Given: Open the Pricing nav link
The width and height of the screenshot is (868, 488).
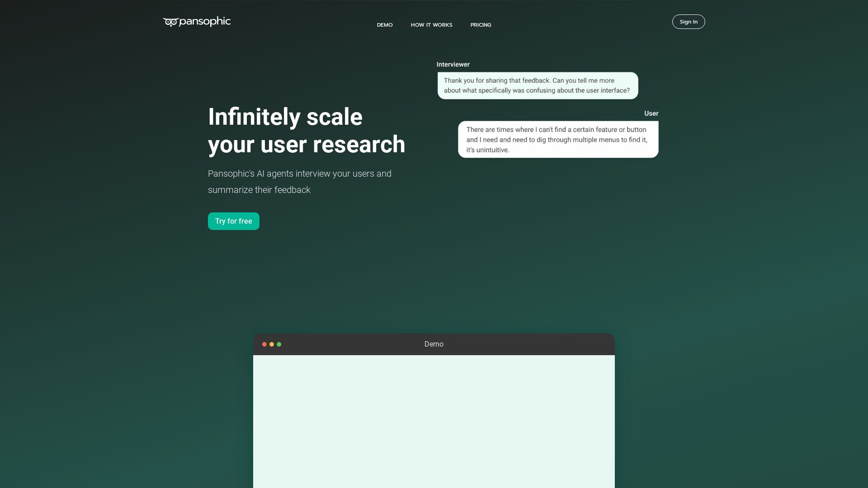Looking at the screenshot, I should point(481,25).
